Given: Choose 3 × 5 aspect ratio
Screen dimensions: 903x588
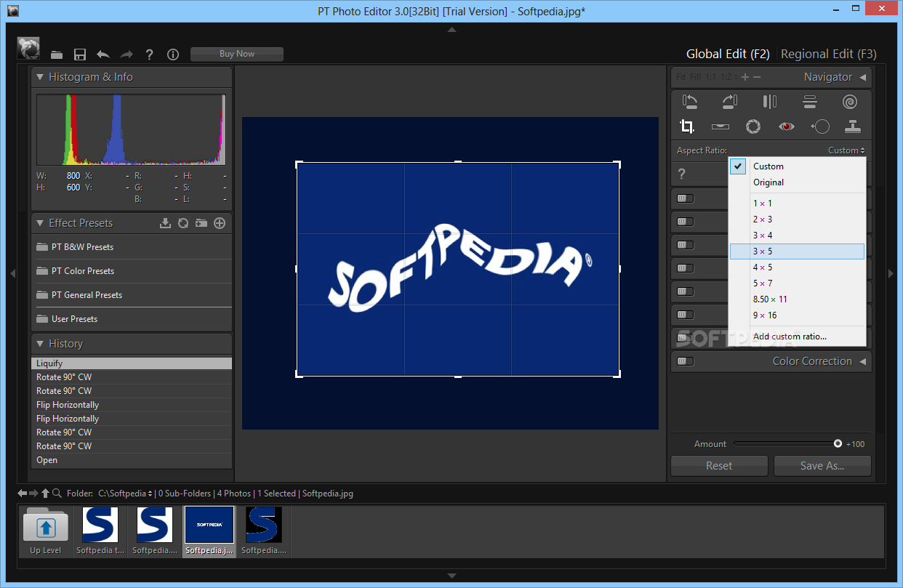Looking at the screenshot, I should click(798, 251).
